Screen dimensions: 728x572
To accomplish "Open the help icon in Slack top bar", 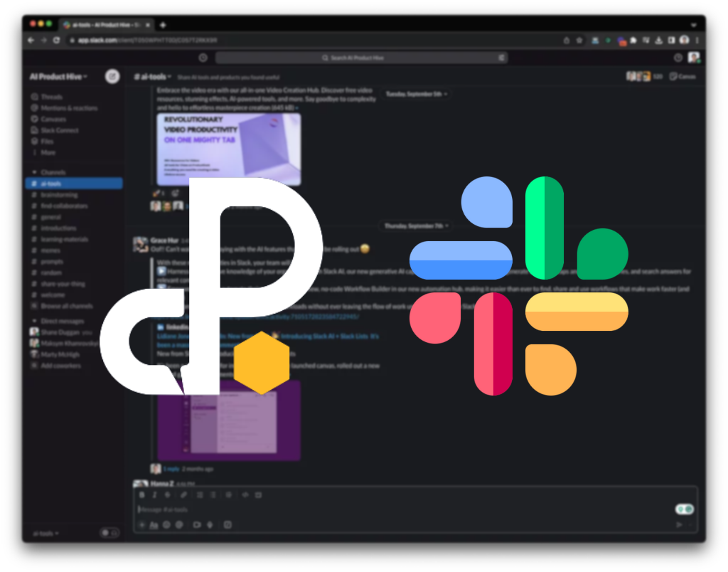I will coord(678,58).
